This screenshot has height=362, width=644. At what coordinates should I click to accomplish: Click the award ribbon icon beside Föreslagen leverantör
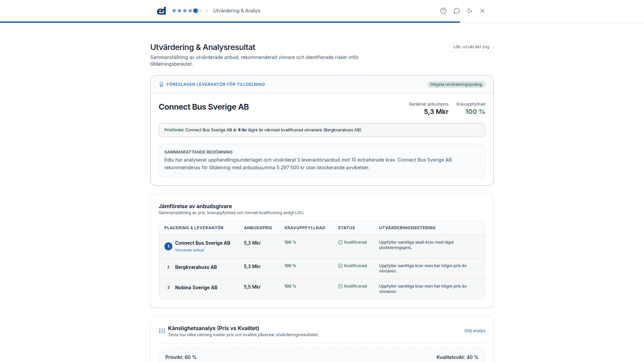pos(161,84)
